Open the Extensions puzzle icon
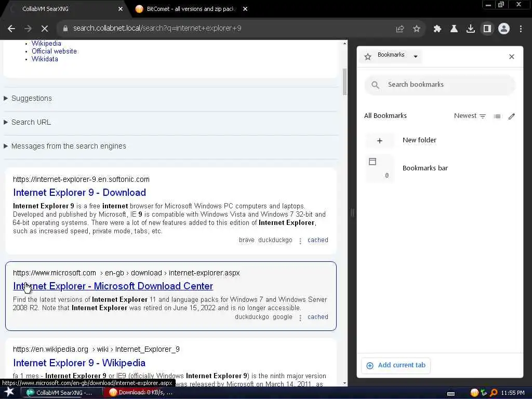Viewport: 532px width, 399px height. point(437,29)
